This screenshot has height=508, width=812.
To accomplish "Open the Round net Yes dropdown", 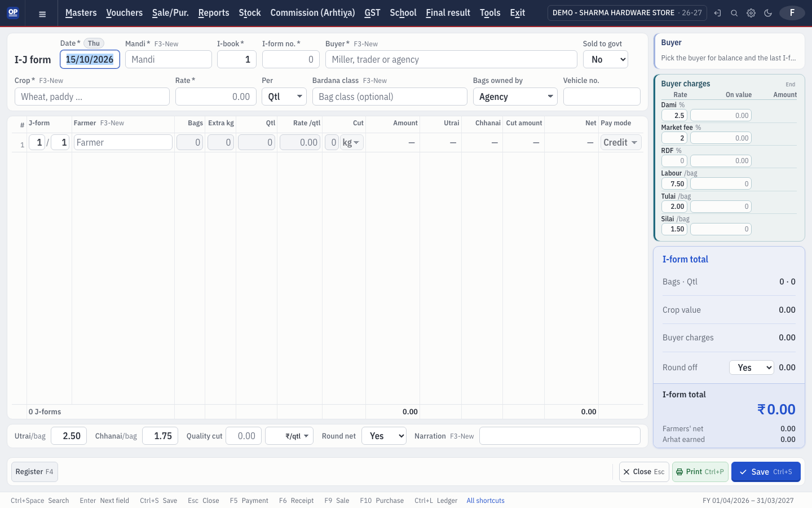I will click(x=384, y=436).
